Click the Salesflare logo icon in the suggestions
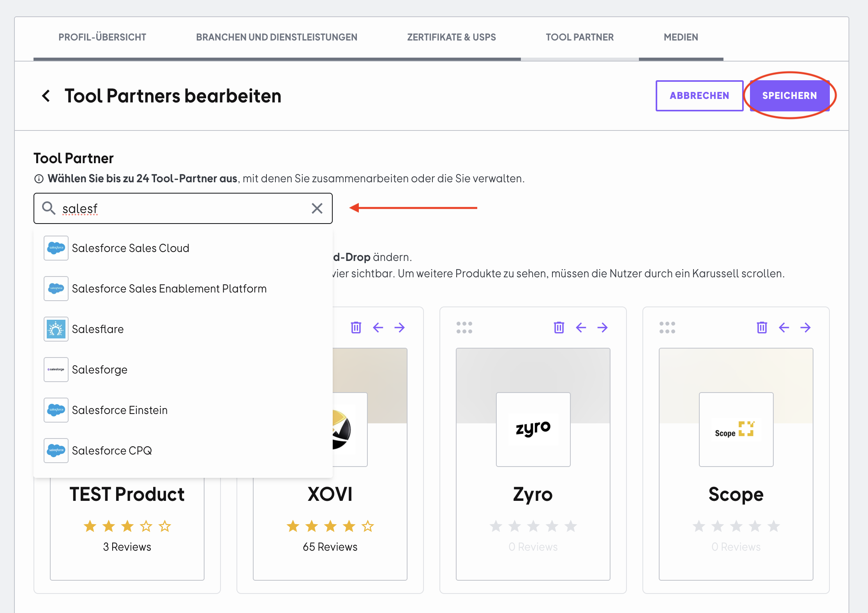Viewport: 868px width, 613px height. [x=56, y=329]
